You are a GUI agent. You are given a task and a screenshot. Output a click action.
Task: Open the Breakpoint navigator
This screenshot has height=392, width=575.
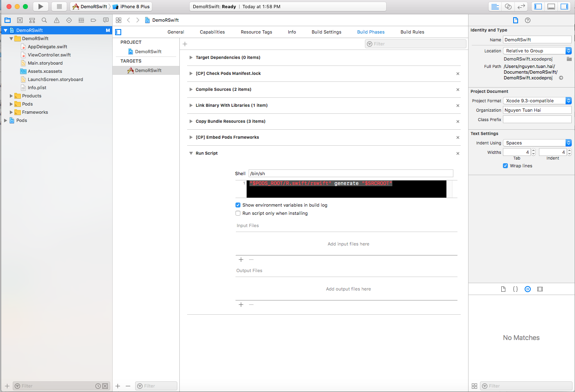(93, 20)
